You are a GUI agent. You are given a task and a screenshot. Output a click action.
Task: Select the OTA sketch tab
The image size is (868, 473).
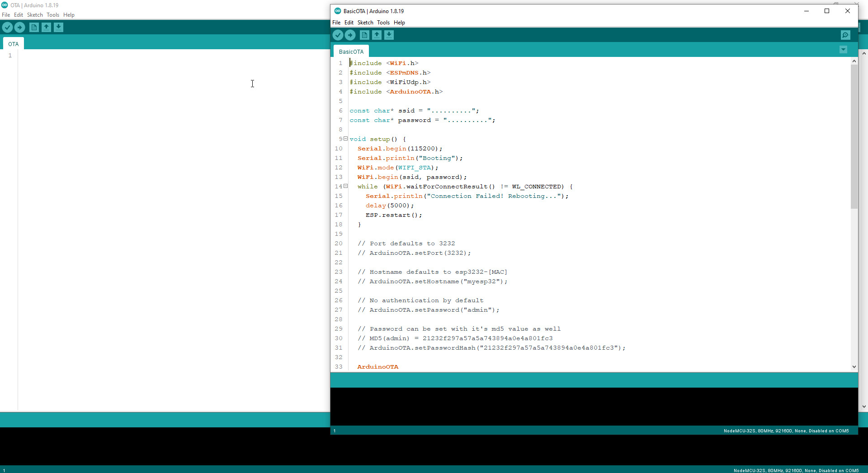(x=14, y=44)
